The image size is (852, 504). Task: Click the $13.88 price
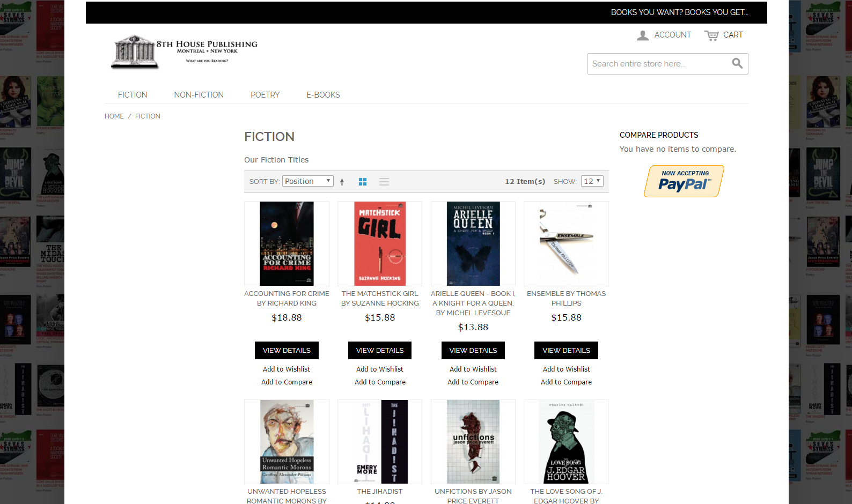tap(473, 328)
